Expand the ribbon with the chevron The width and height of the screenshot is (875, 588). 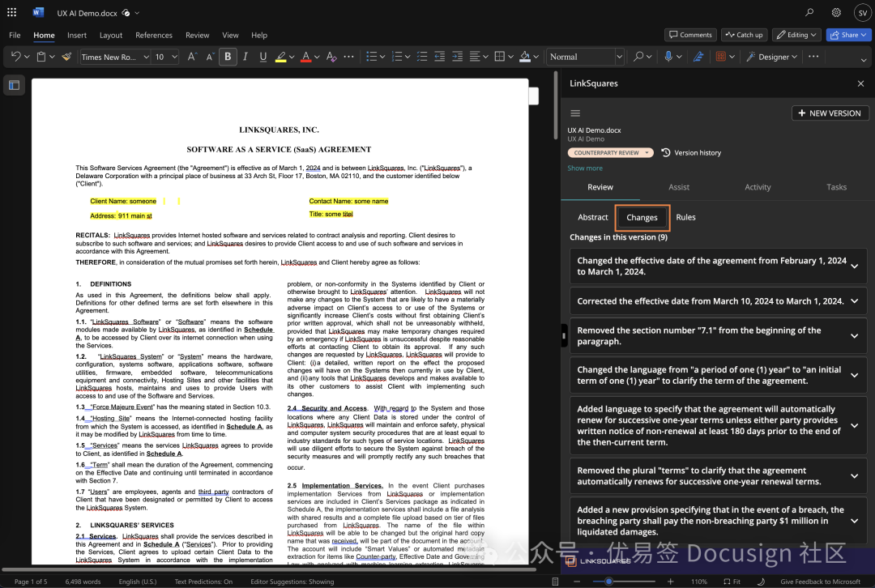(x=864, y=60)
